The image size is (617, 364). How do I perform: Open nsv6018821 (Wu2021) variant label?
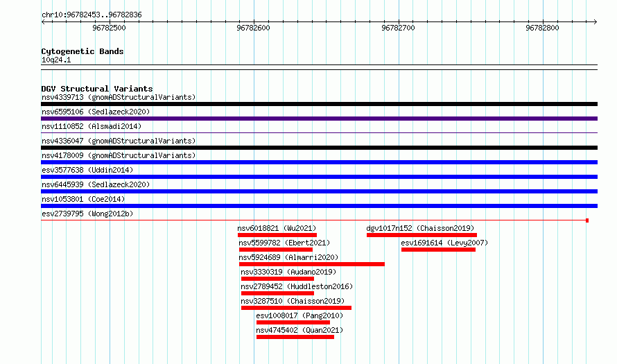click(277, 228)
